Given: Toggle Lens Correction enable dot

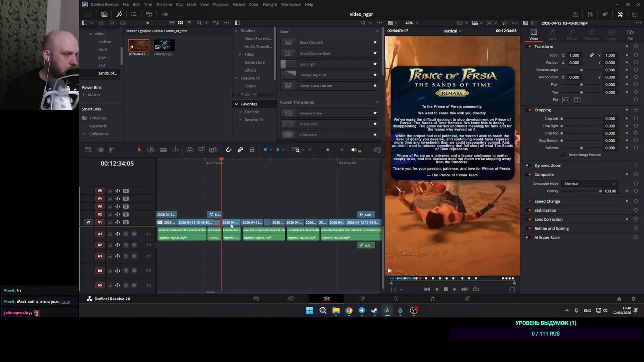Looking at the screenshot, I should pos(529,219).
